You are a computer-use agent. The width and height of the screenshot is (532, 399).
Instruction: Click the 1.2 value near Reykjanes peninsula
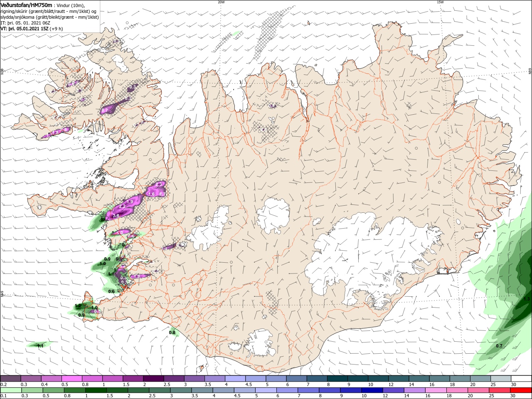(78, 306)
